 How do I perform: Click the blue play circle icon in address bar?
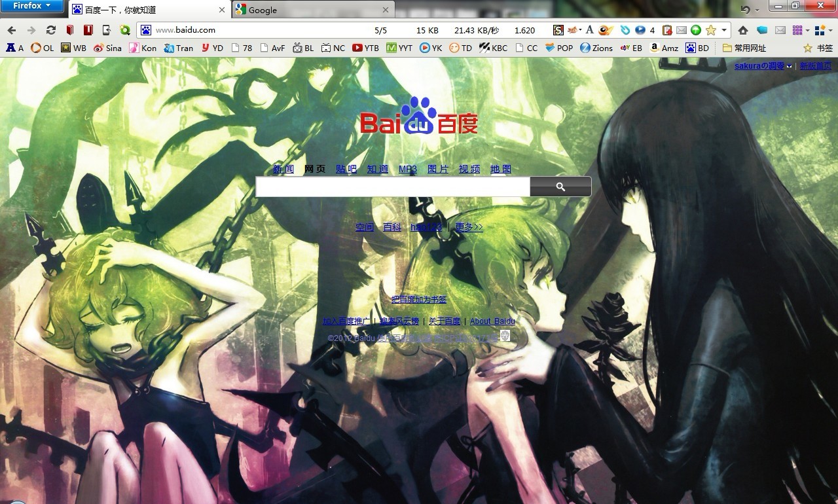coord(640,30)
